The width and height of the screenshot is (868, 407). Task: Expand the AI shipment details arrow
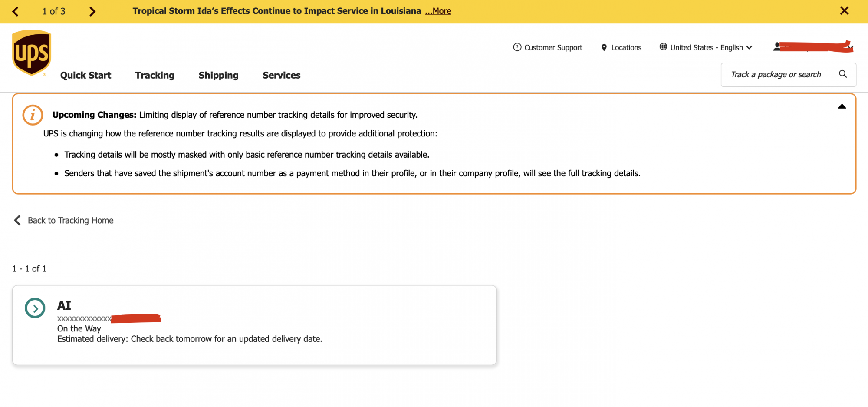click(x=35, y=308)
